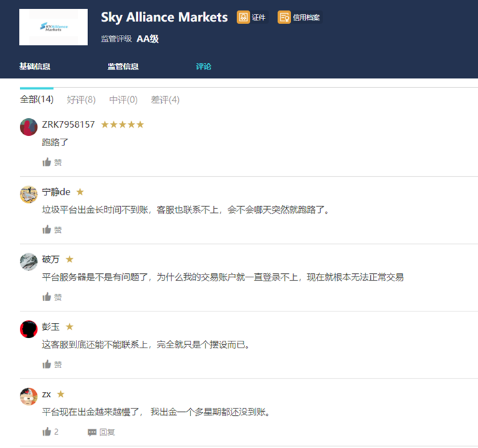Click the username 宁静de
The width and height of the screenshot is (478, 448).
(x=56, y=192)
